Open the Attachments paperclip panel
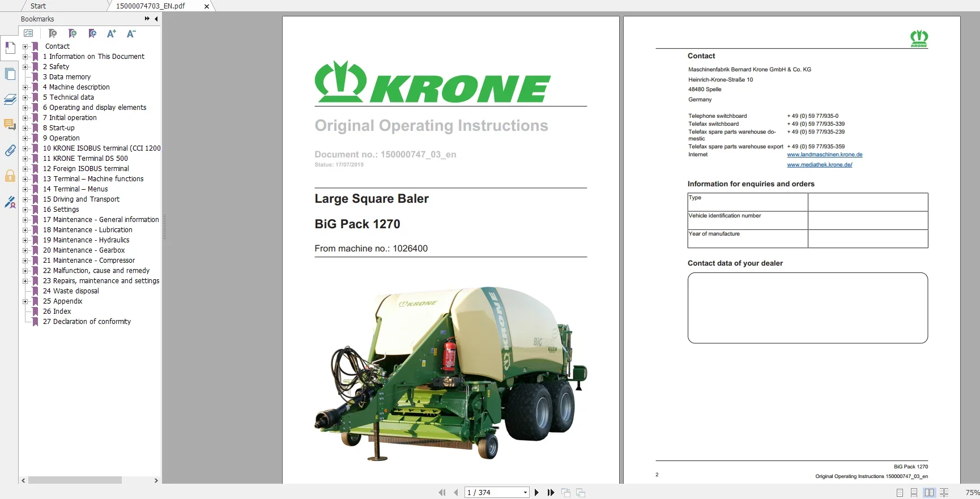 (10, 150)
